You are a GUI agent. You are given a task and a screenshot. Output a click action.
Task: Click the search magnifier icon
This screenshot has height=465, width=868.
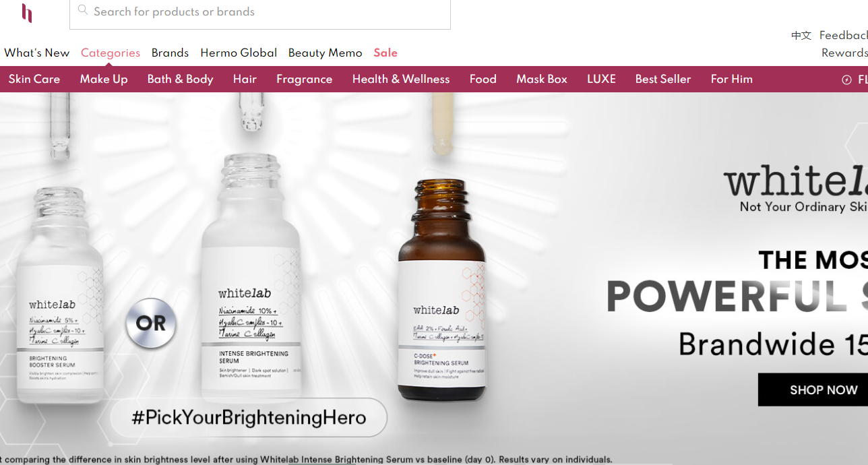83,10
